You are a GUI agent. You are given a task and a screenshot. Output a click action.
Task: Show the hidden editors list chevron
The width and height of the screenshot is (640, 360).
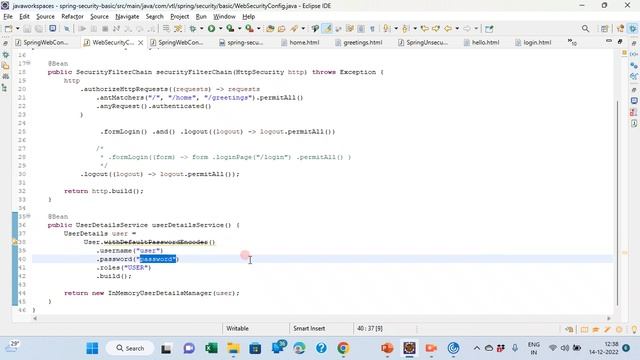coord(572,42)
